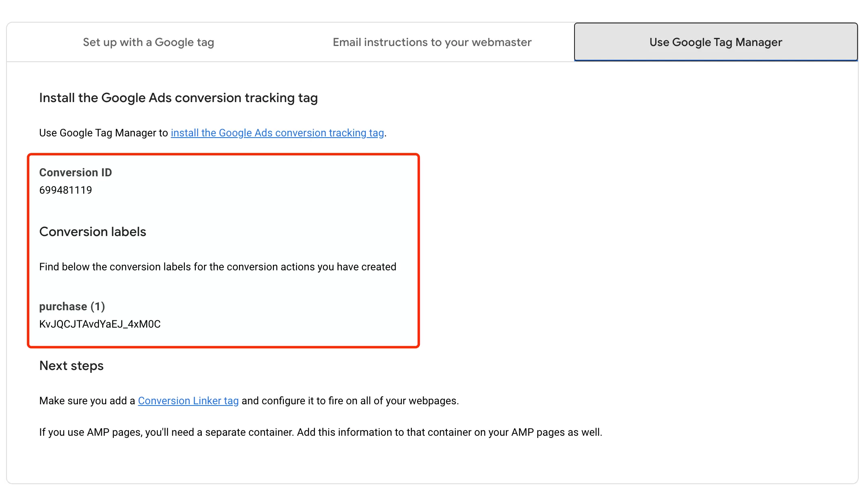The width and height of the screenshot is (868, 489).
Task: Click Use Google Tag Manager to intro text
Action: pos(103,133)
